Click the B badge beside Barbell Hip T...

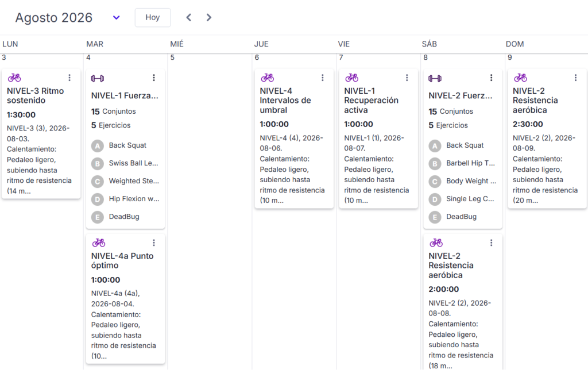[x=435, y=164]
